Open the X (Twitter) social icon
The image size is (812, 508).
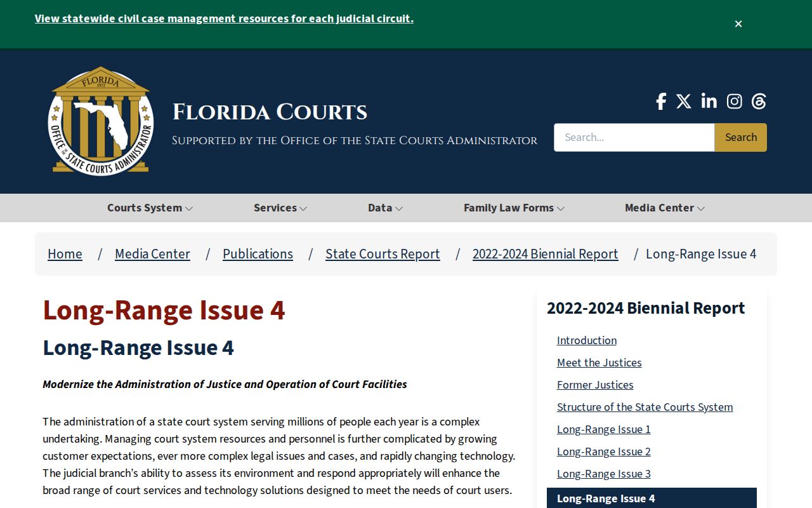point(684,102)
